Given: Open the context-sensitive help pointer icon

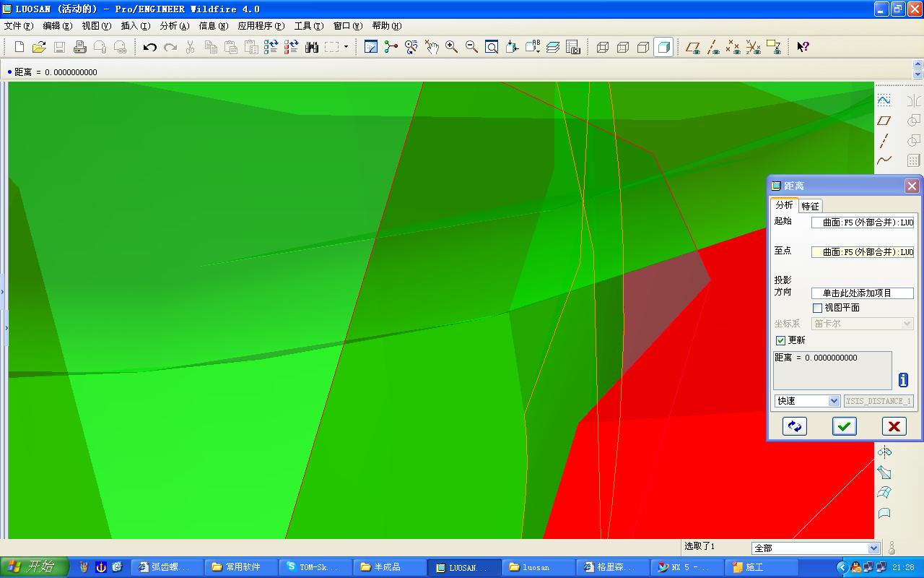Looking at the screenshot, I should click(803, 47).
